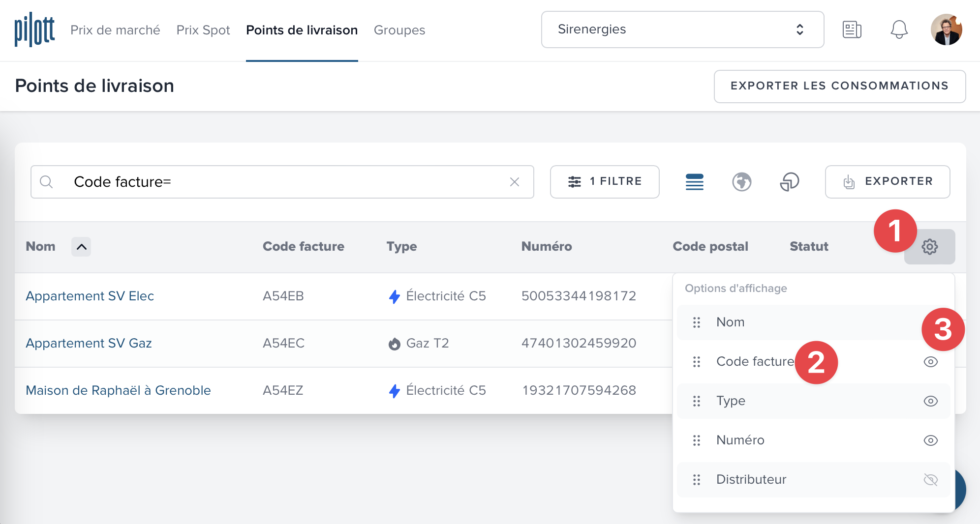Image resolution: width=980 pixels, height=524 pixels.
Task: Clear the search field with X
Action: pos(515,182)
